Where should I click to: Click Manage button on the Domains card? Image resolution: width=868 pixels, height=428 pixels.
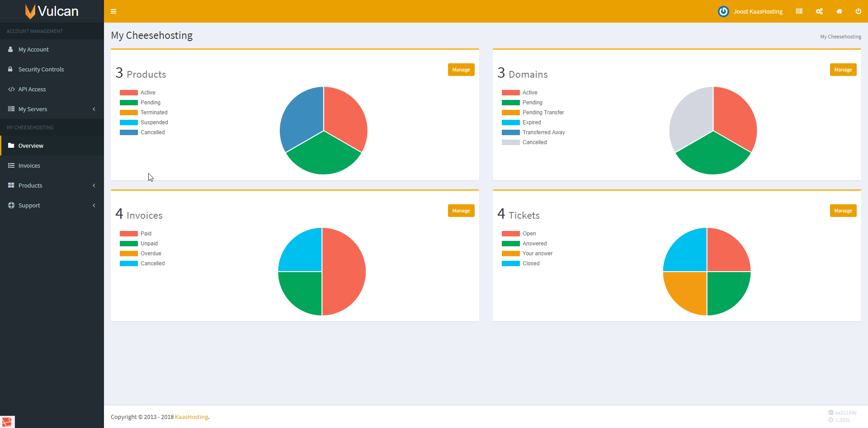(843, 70)
